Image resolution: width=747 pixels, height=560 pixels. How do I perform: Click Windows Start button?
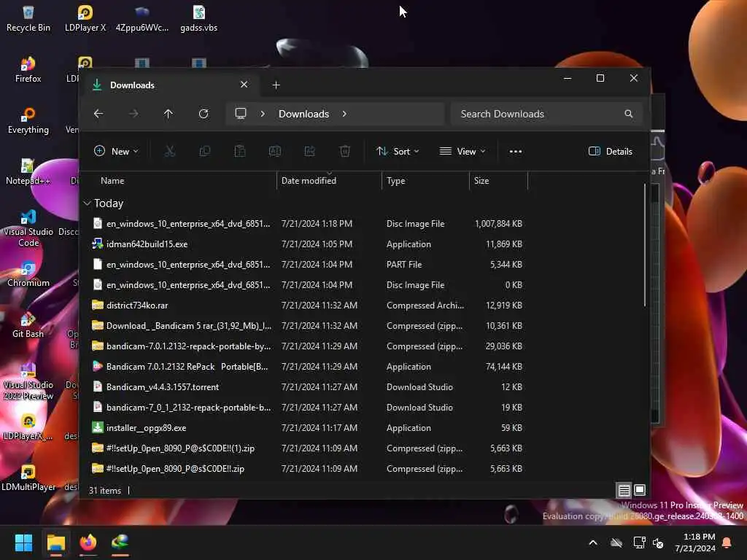coord(23,542)
